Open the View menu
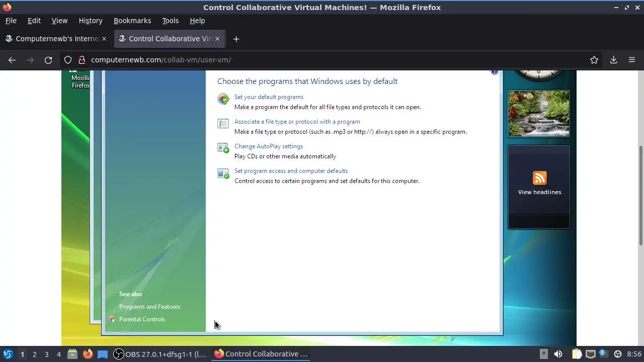644x362 pixels. pos(59,21)
